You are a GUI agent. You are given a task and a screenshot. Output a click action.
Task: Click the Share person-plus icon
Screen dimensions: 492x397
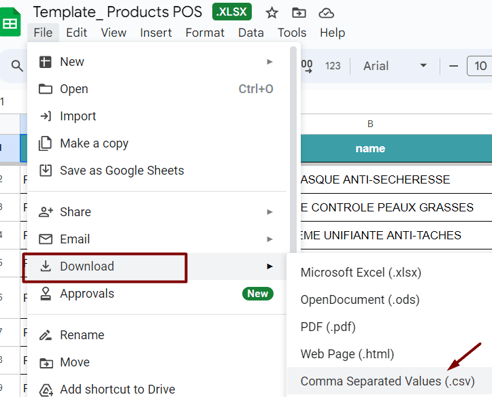click(46, 212)
